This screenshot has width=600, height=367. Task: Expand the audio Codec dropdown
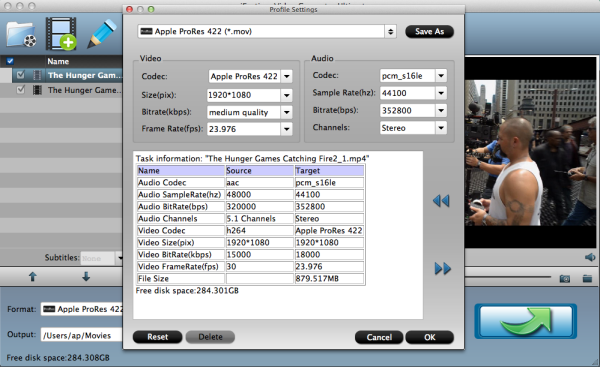click(441, 75)
